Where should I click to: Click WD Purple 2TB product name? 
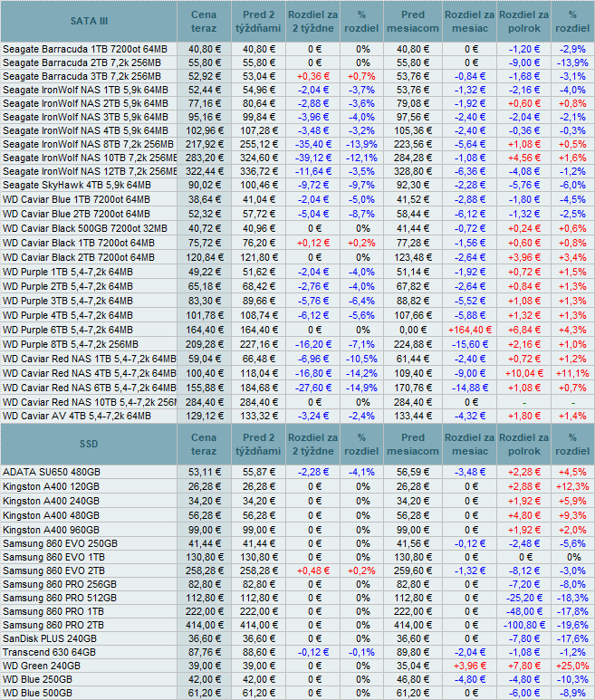point(68,286)
